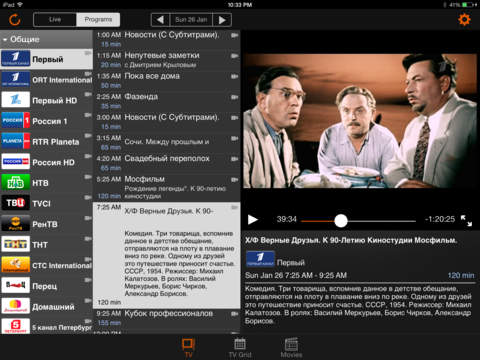Tap the Первый logo under the video title

point(260,259)
